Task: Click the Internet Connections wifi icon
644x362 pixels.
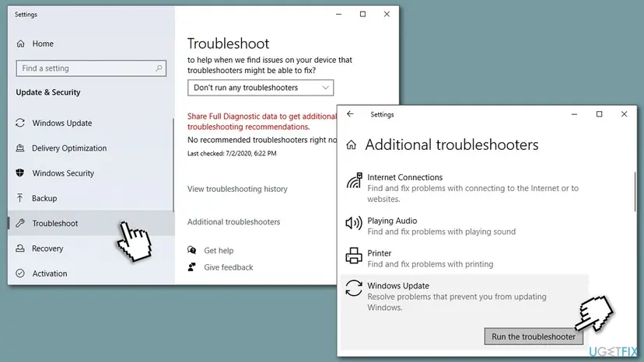Action: tap(354, 180)
